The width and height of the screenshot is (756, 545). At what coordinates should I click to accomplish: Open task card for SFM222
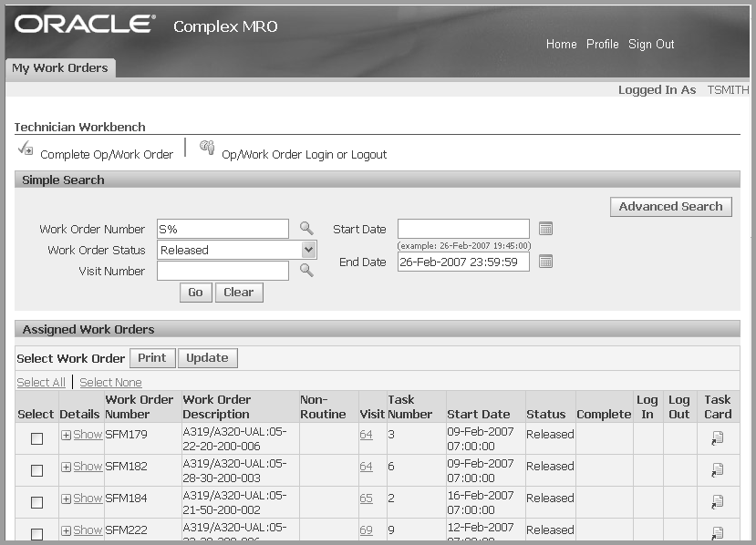click(718, 532)
